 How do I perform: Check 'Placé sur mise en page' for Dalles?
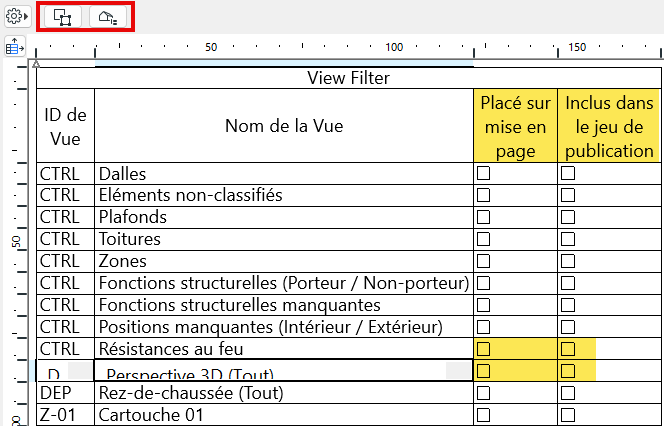[x=483, y=173]
